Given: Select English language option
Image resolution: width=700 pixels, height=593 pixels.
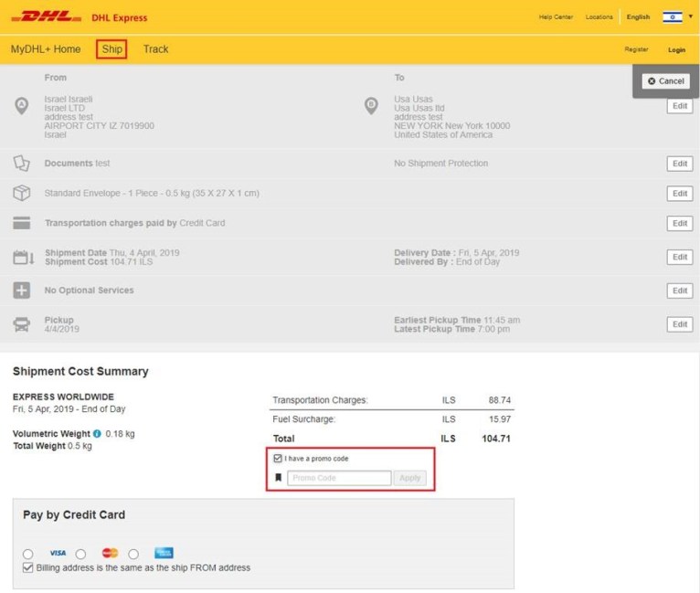Looking at the screenshot, I should [x=638, y=17].
